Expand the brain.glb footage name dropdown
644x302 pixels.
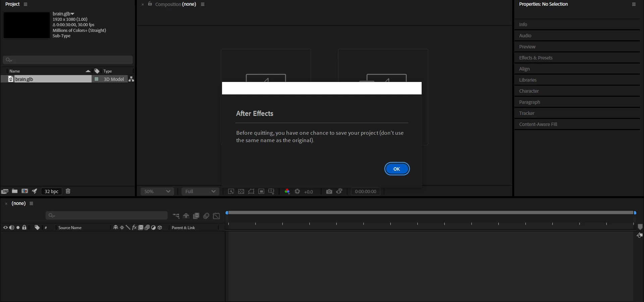click(x=72, y=14)
